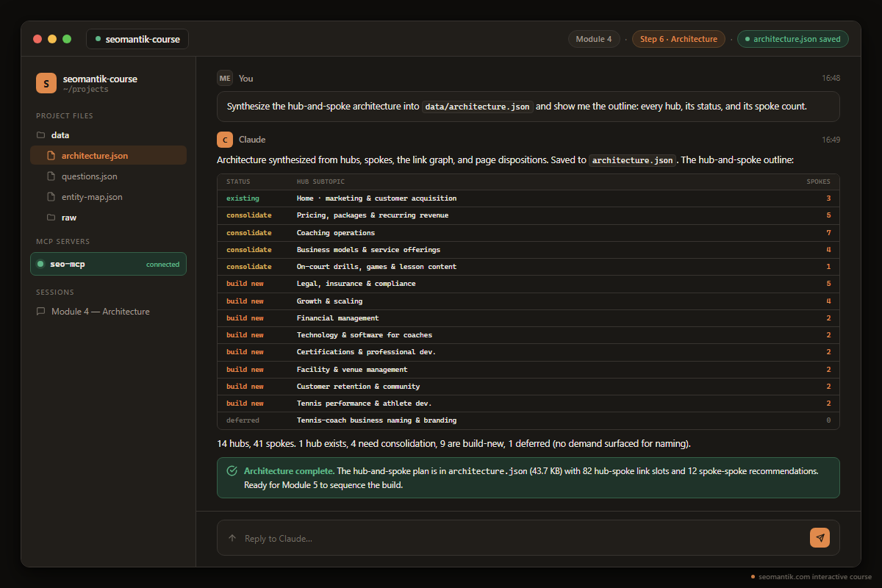
Task: Click the Claude C avatar badge
Action: [225, 140]
